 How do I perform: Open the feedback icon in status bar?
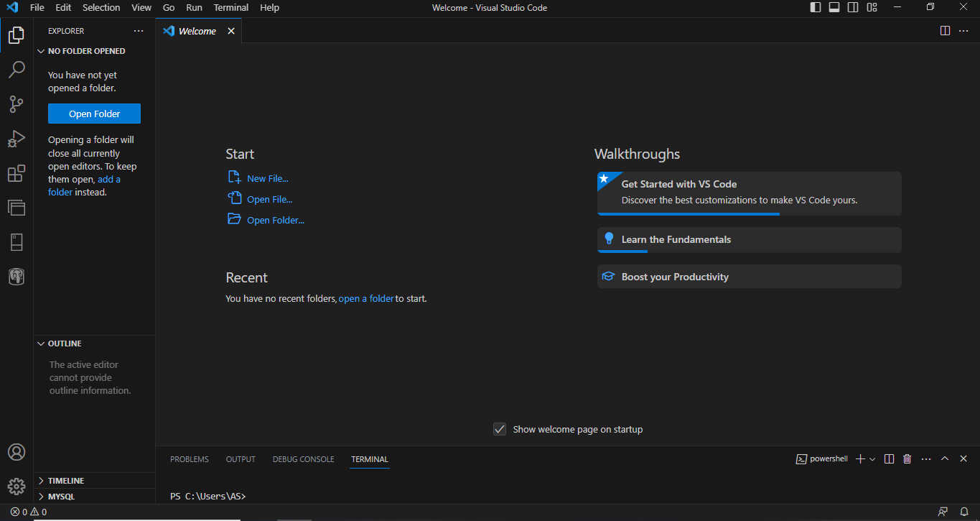(943, 512)
